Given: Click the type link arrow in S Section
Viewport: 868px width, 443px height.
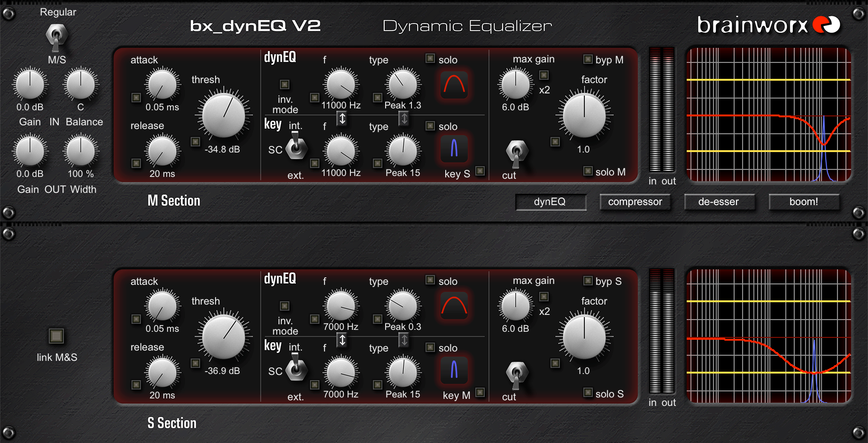Looking at the screenshot, I should point(403,339).
